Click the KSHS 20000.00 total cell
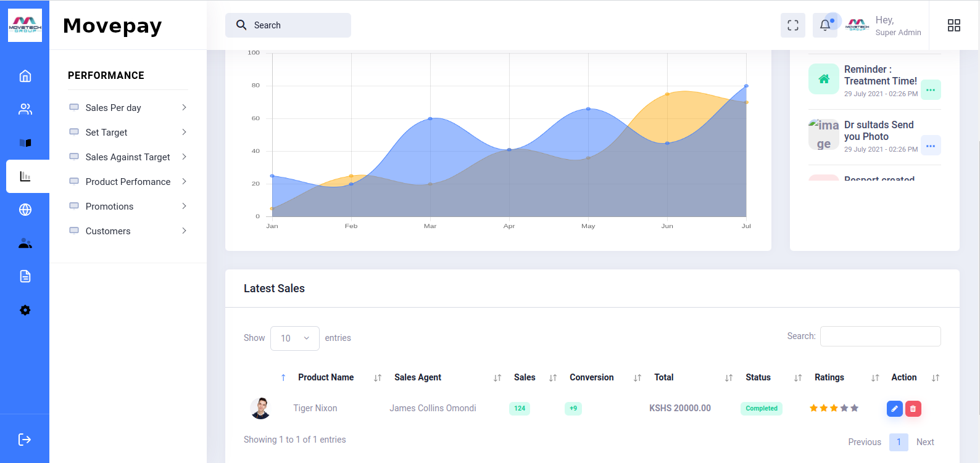 680,408
